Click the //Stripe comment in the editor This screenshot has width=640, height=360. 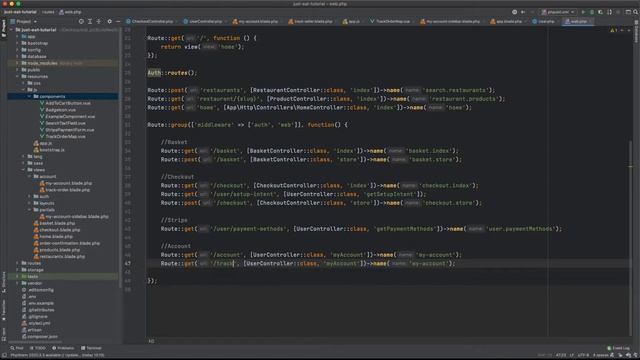(174, 220)
